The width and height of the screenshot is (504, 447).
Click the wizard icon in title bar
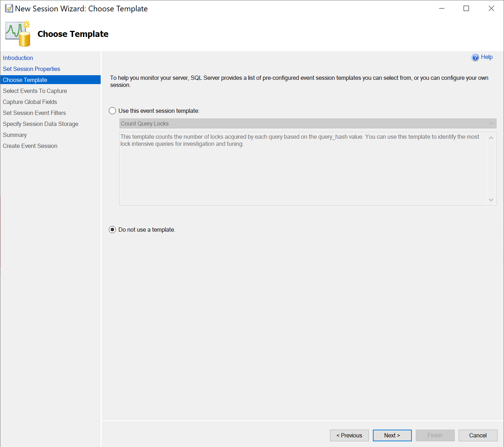[9, 8]
